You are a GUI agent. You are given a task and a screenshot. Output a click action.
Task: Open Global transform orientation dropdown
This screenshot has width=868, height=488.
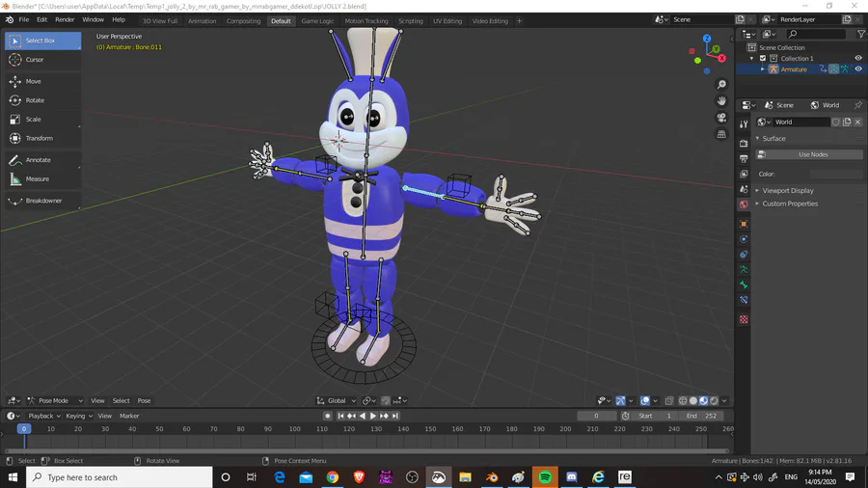coord(337,400)
